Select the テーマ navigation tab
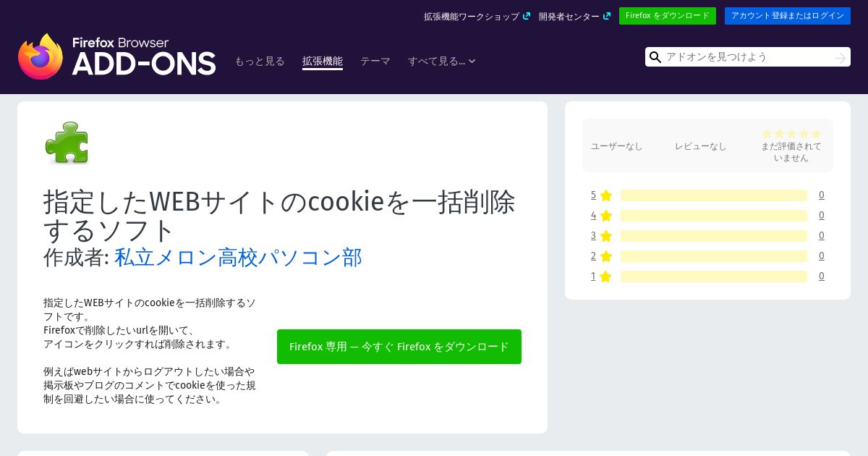The width and height of the screenshot is (868, 456). 375,62
